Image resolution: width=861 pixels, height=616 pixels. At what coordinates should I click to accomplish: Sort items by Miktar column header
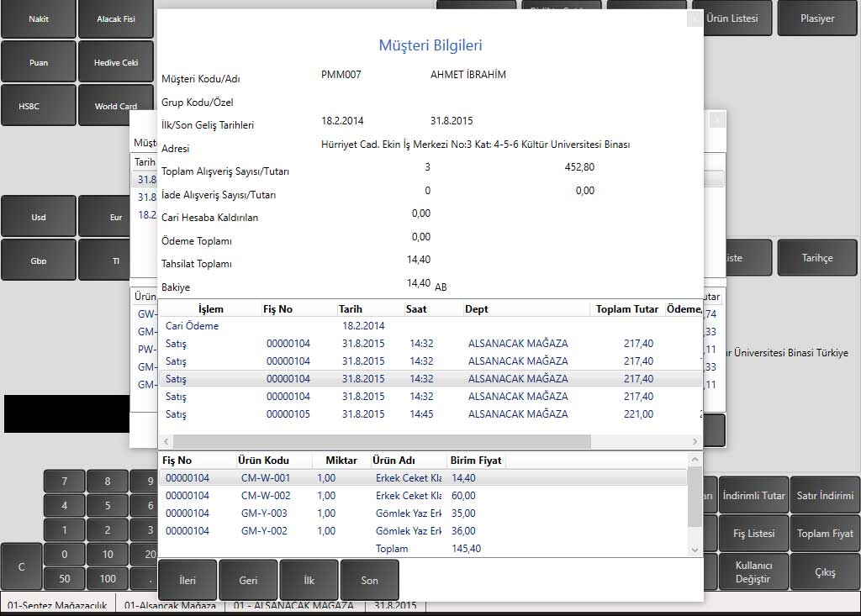point(341,460)
